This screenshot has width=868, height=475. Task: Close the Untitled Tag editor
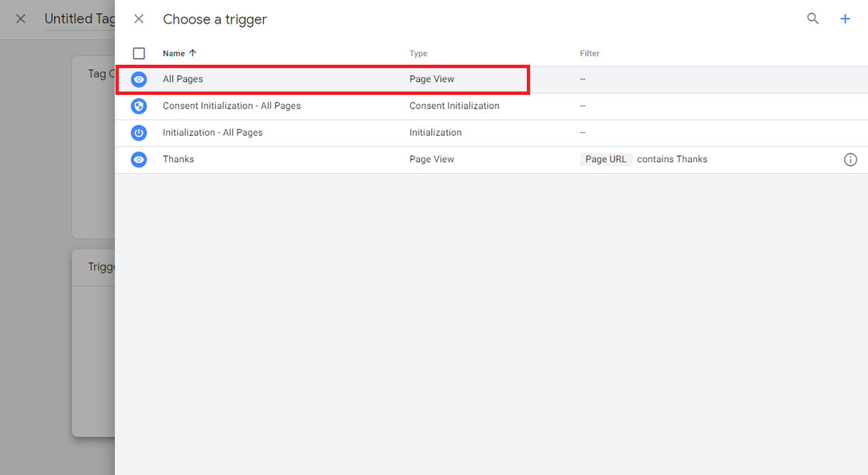(21, 19)
